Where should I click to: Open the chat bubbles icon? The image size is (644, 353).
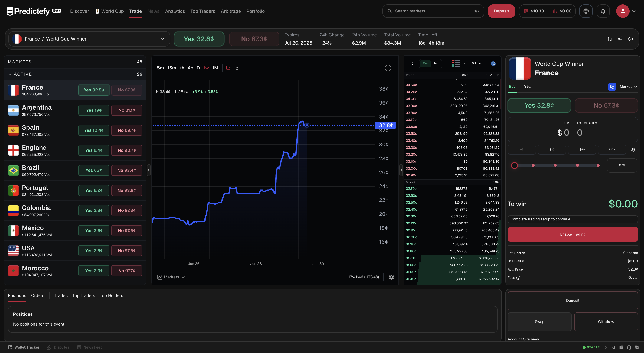click(637, 347)
